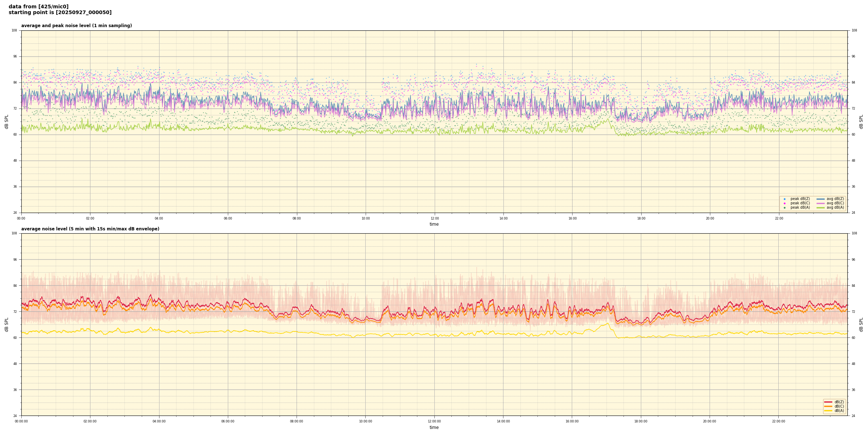Click the green peak dB(A) legend marker

(784, 208)
